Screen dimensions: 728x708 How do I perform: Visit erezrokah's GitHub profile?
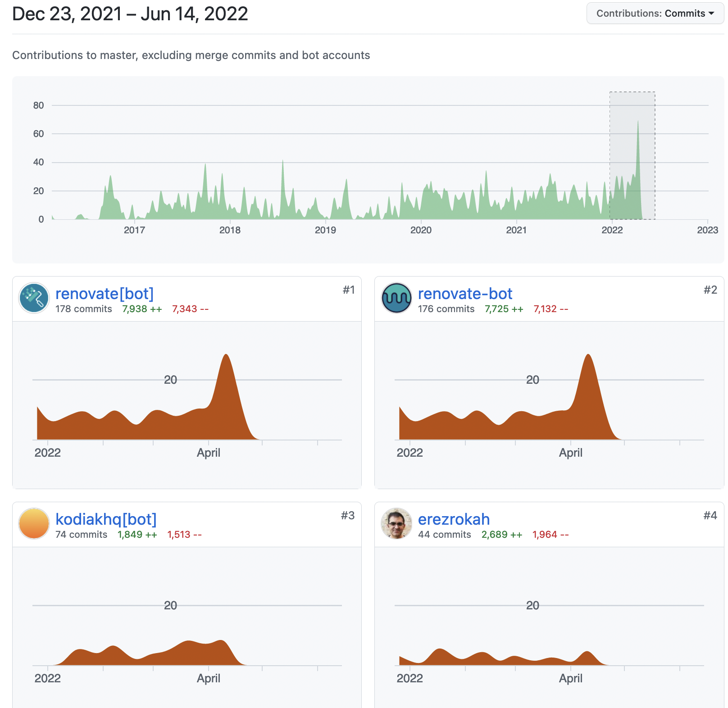454,519
